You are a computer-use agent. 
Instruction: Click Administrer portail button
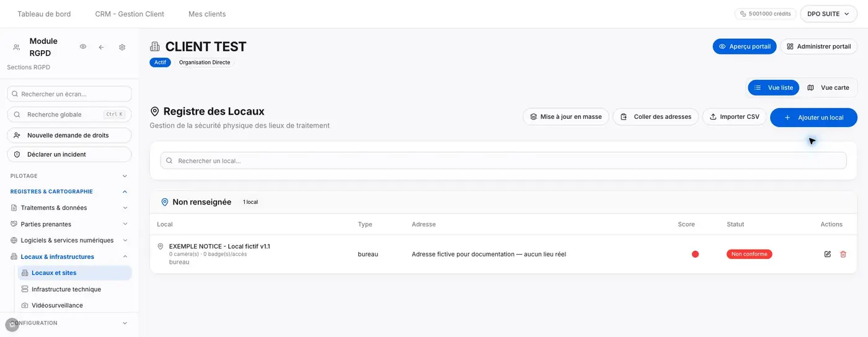pos(818,46)
